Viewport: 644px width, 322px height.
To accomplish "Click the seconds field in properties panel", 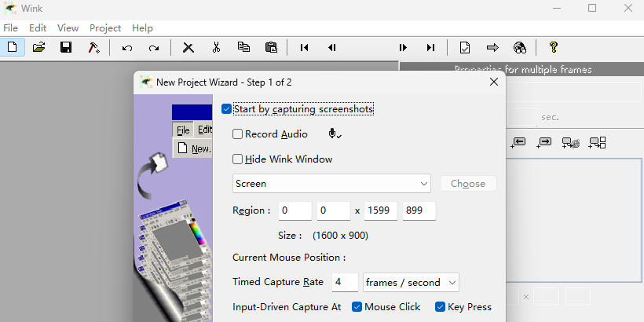I will (521, 117).
